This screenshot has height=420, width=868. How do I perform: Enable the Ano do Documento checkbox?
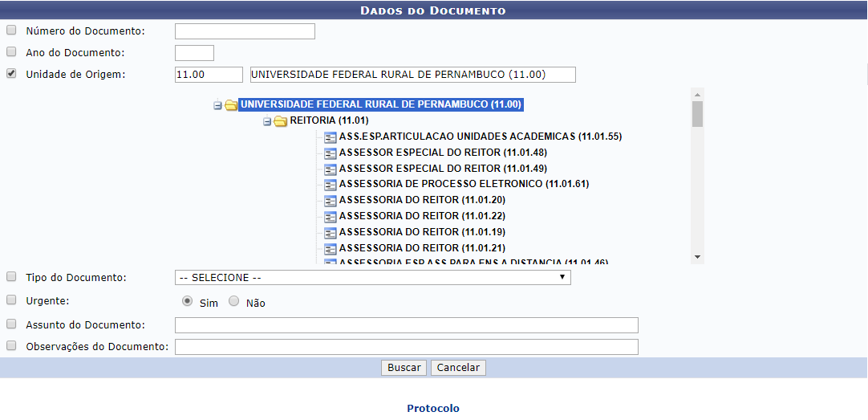[x=11, y=51]
